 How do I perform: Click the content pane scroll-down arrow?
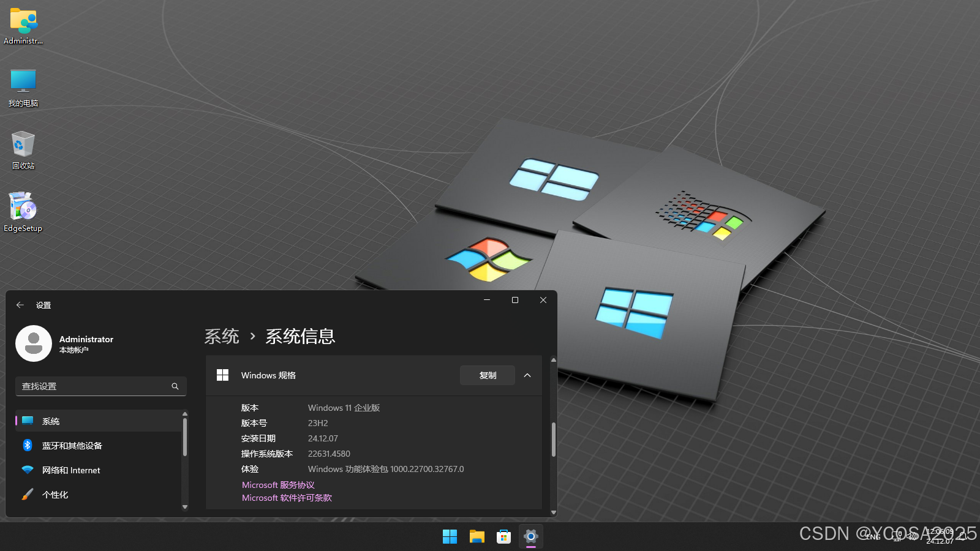(x=554, y=512)
